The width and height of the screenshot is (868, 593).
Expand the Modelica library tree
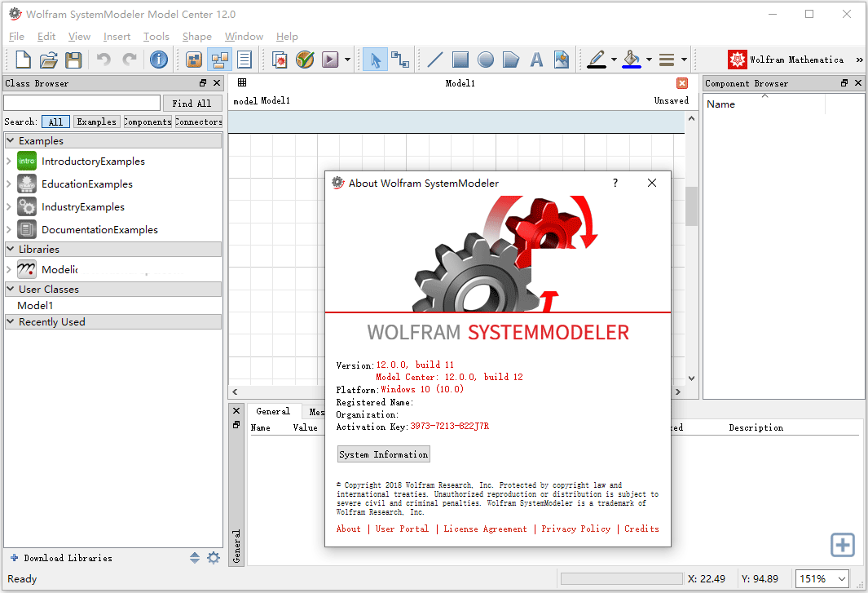(x=8, y=269)
